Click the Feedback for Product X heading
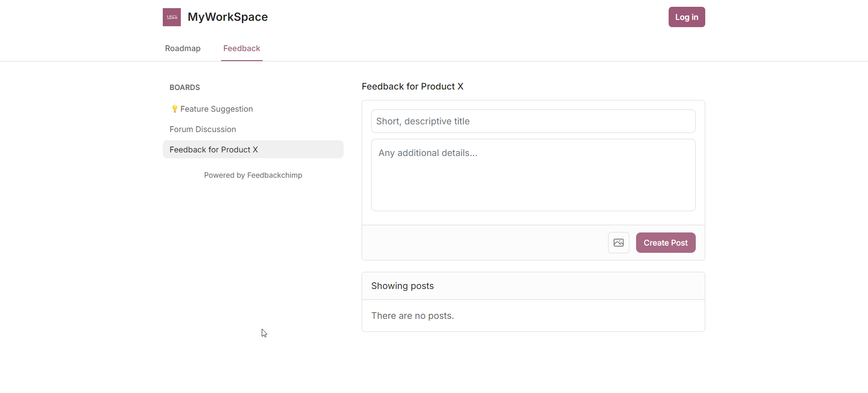This screenshot has width=868, height=393. pyautogui.click(x=412, y=86)
